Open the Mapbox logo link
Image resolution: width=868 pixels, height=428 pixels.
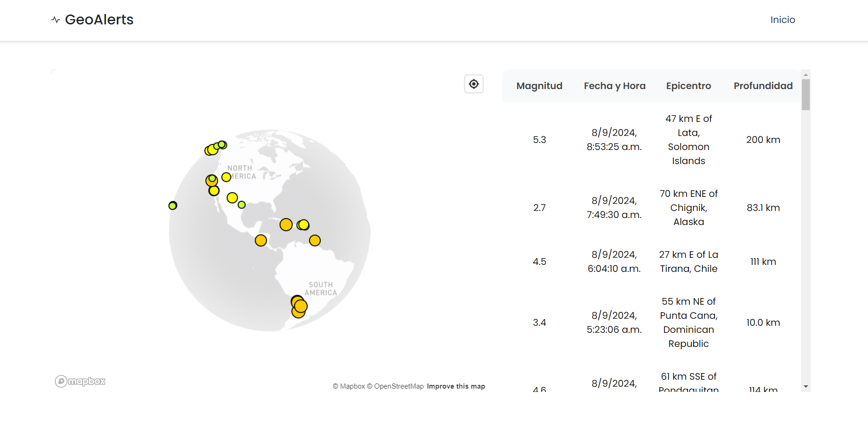pyautogui.click(x=80, y=381)
